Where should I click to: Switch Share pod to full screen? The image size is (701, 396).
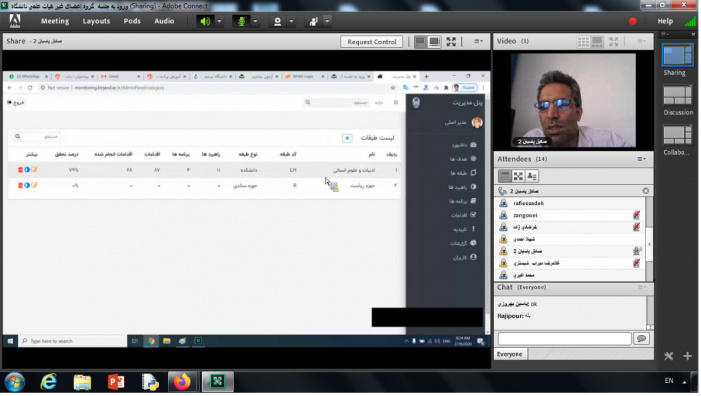pos(451,42)
